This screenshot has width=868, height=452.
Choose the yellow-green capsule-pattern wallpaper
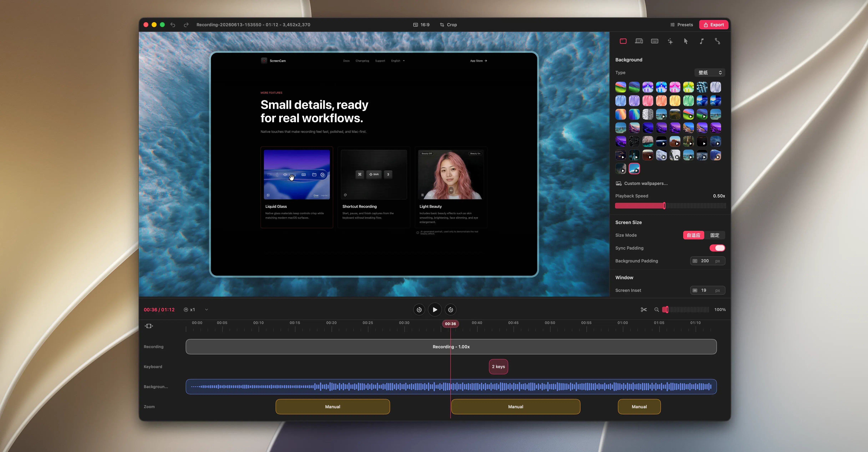[688, 87]
